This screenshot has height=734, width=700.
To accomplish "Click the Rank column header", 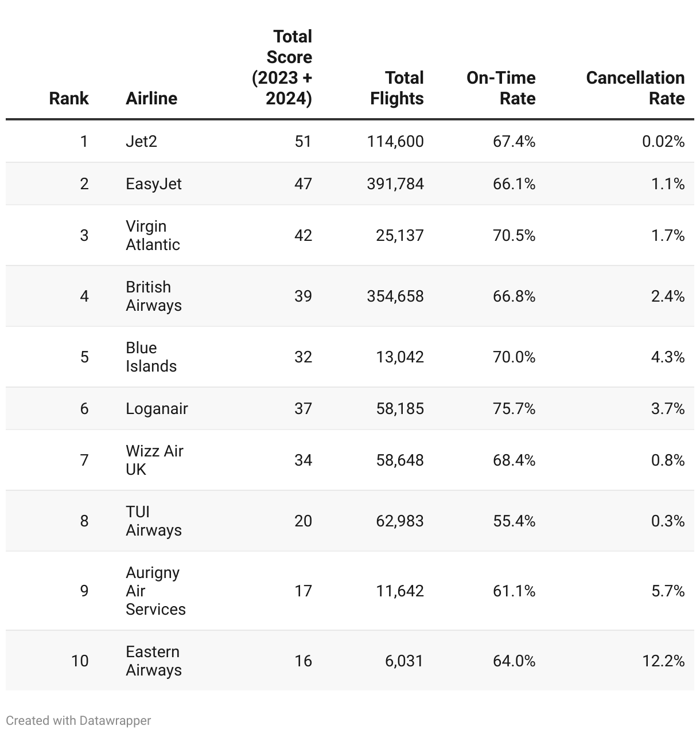I will click(69, 98).
